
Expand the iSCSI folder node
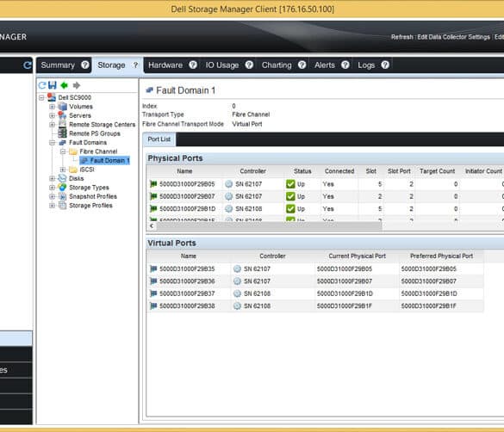[x=63, y=170]
